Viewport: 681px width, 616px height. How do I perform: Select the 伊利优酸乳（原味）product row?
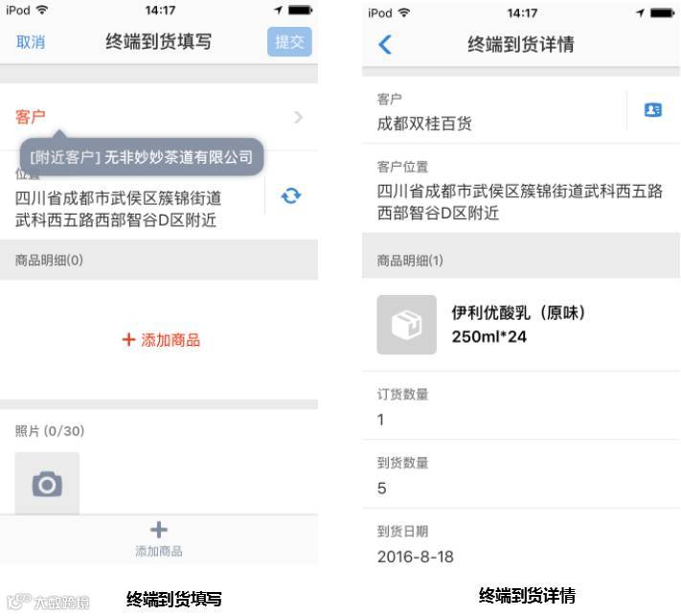[x=521, y=325]
